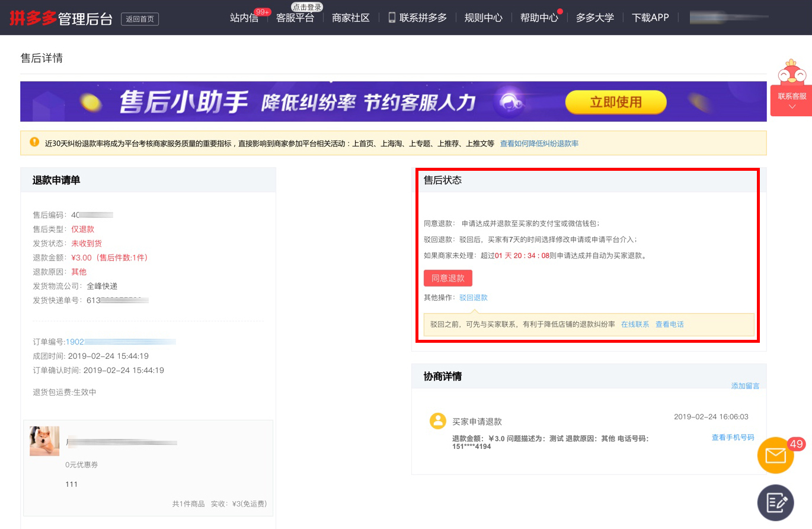The height and width of the screenshot is (529, 812).
Task: Click the 点击登录 tooltip above 客服平台
Action: coord(307,7)
